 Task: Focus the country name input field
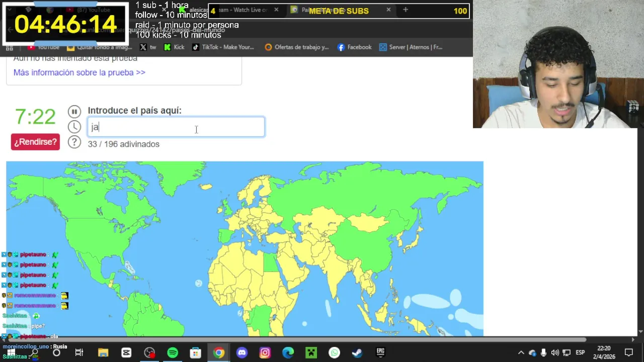coord(176,127)
